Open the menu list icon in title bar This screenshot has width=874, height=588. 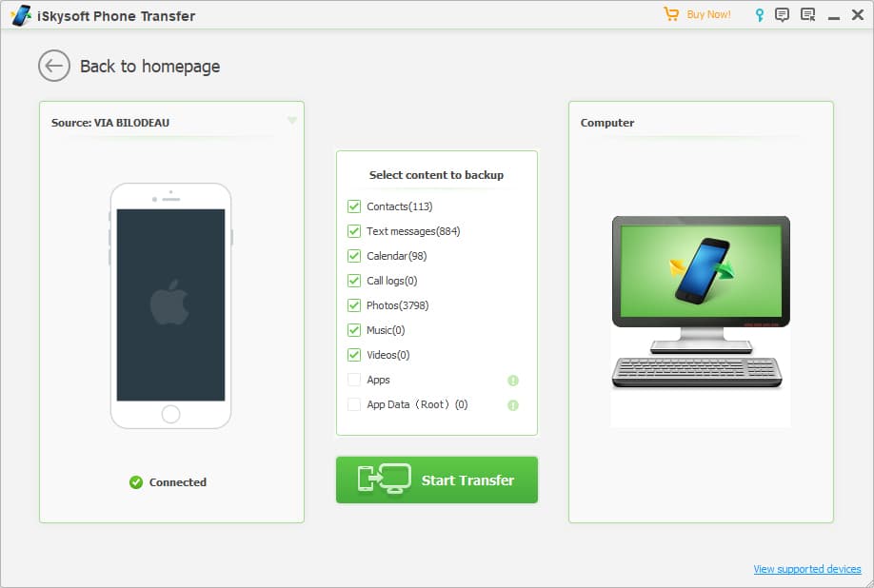807,14
